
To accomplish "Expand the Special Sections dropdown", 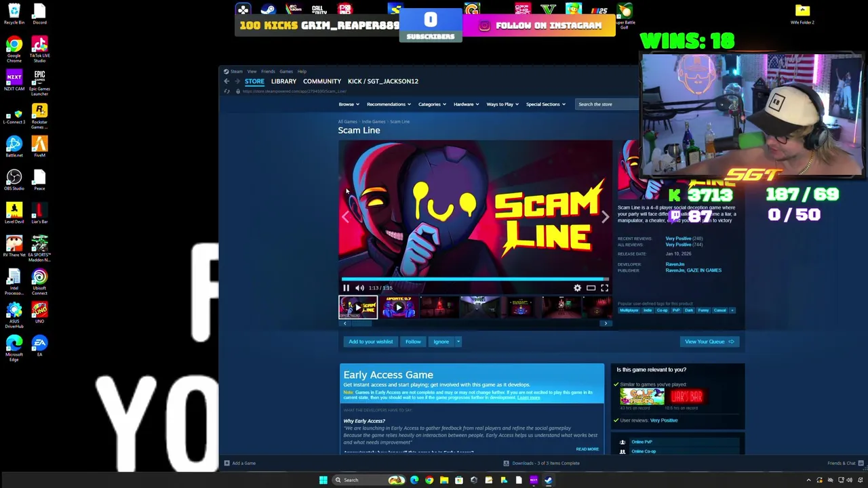I will coord(546,104).
